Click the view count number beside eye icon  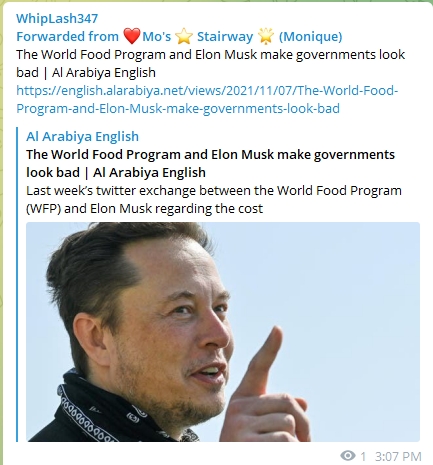363,456
